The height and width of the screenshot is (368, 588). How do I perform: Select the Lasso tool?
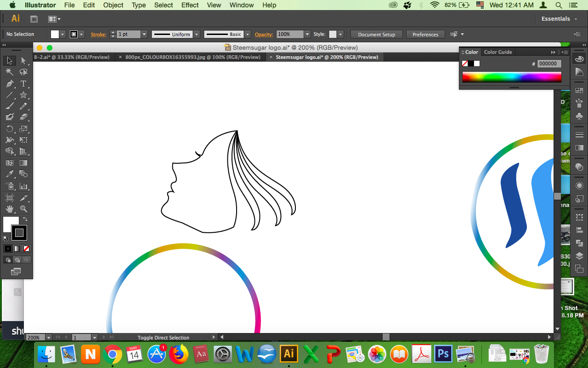click(23, 72)
